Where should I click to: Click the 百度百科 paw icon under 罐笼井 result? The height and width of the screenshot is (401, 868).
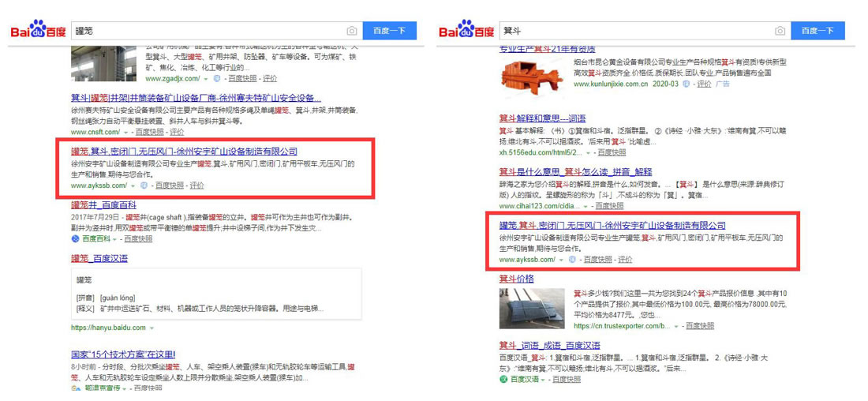tap(76, 238)
